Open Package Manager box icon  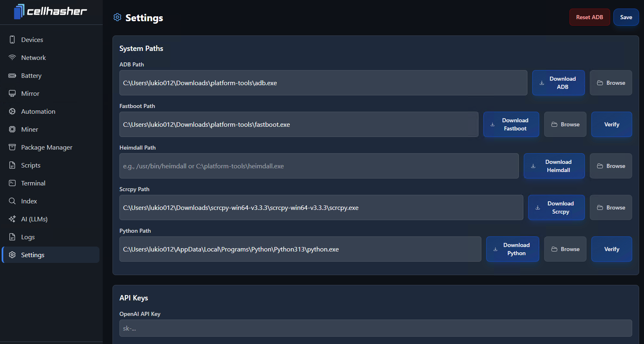(12, 147)
